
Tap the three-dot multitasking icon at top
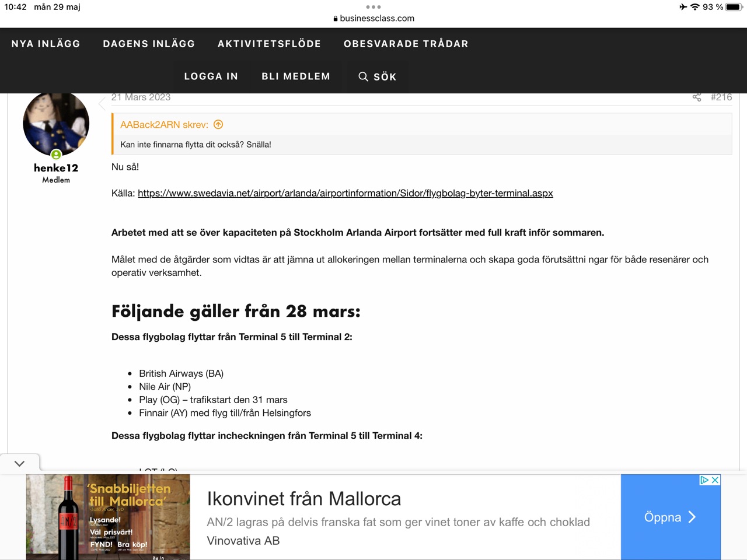click(x=373, y=7)
